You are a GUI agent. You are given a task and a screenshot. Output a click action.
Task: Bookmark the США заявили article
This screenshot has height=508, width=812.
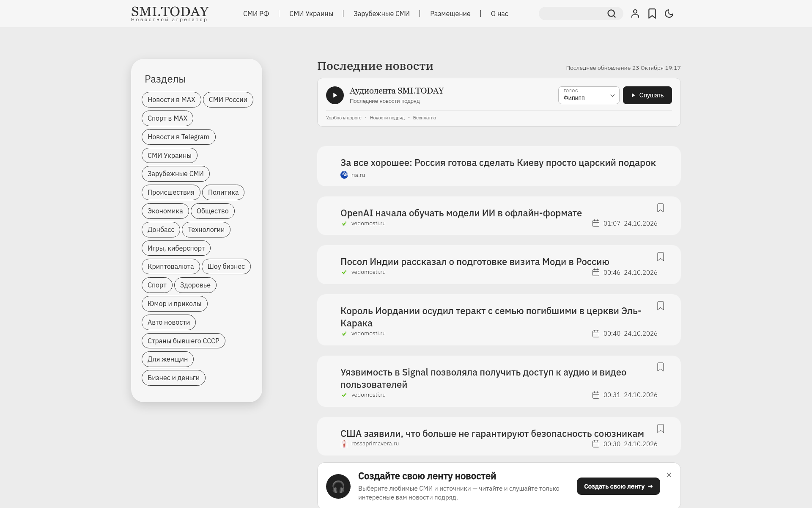click(x=661, y=428)
